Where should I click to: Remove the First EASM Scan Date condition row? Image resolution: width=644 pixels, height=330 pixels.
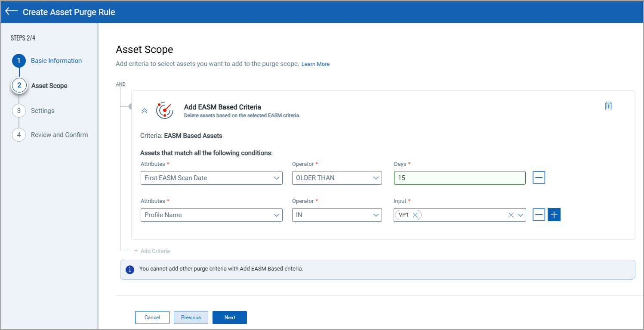click(x=539, y=177)
